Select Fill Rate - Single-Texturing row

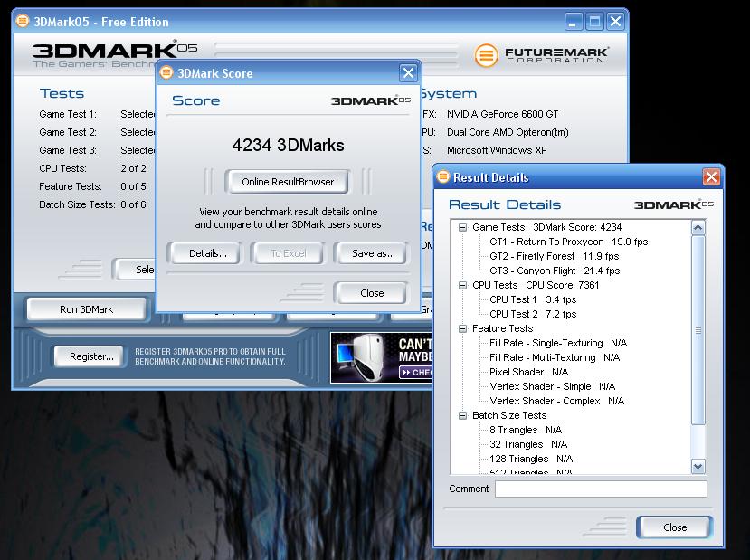coord(558,343)
